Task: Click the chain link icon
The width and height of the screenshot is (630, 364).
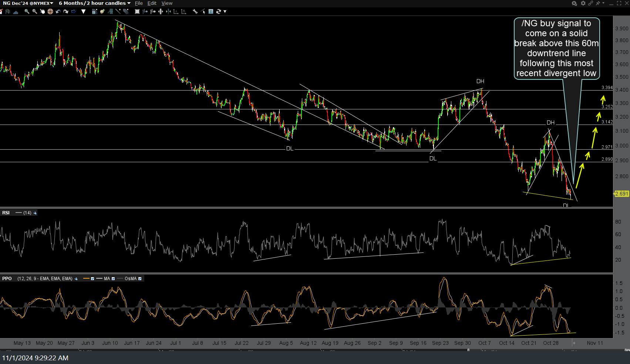Action: [x=590, y=3]
